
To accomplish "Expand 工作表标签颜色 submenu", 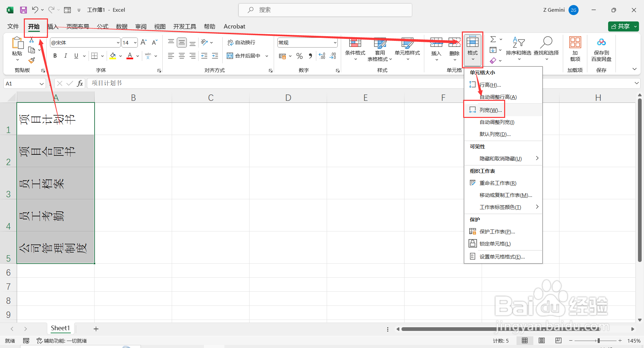I will [x=503, y=207].
